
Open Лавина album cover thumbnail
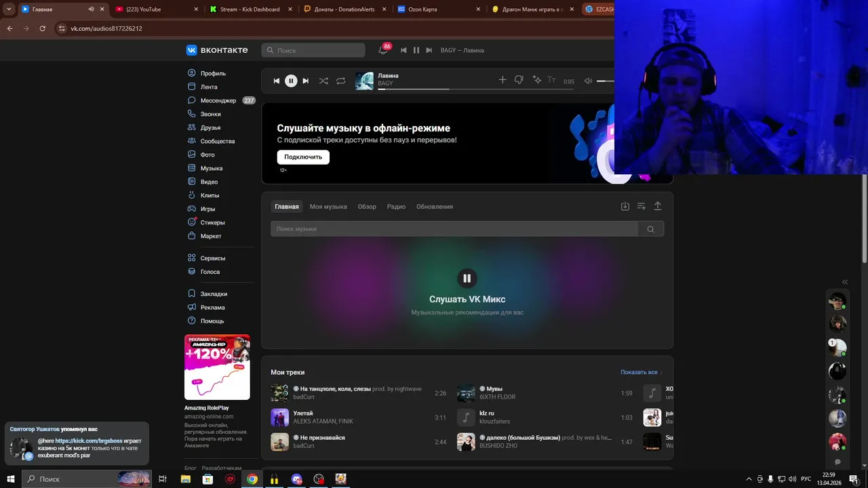pos(364,81)
